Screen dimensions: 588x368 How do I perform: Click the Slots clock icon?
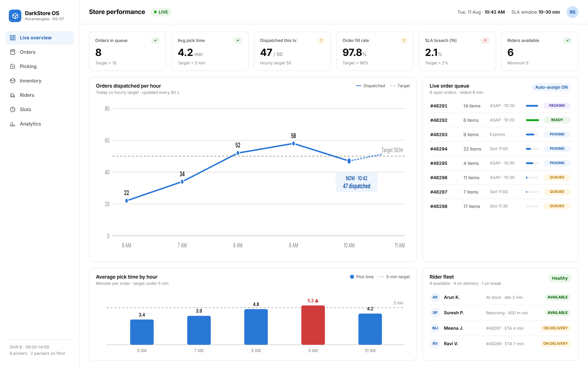click(x=13, y=109)
